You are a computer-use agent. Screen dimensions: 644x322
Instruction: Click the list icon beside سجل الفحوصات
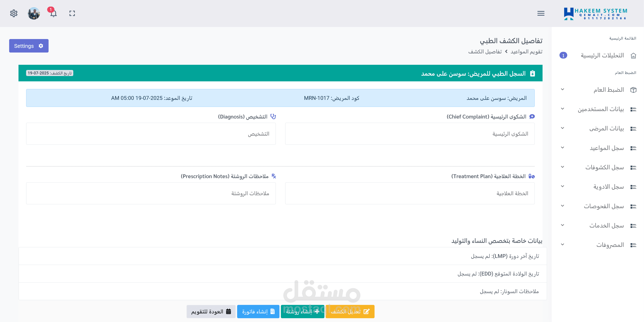pyautogui.click(x=633, y=206)
